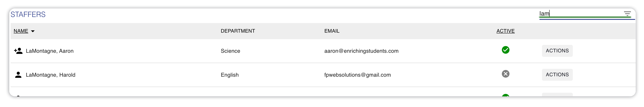Click the EMAIL column header
Image resolution: width=644 pixels, height=107 pixels.
332,31
